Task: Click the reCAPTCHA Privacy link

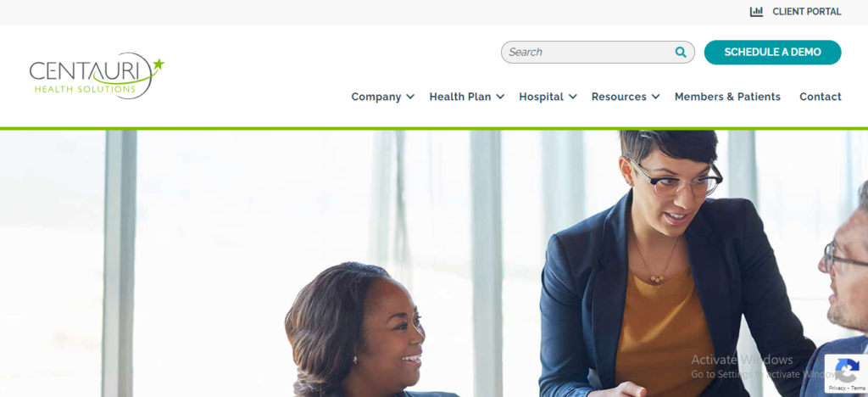Action: coord(837,389)
